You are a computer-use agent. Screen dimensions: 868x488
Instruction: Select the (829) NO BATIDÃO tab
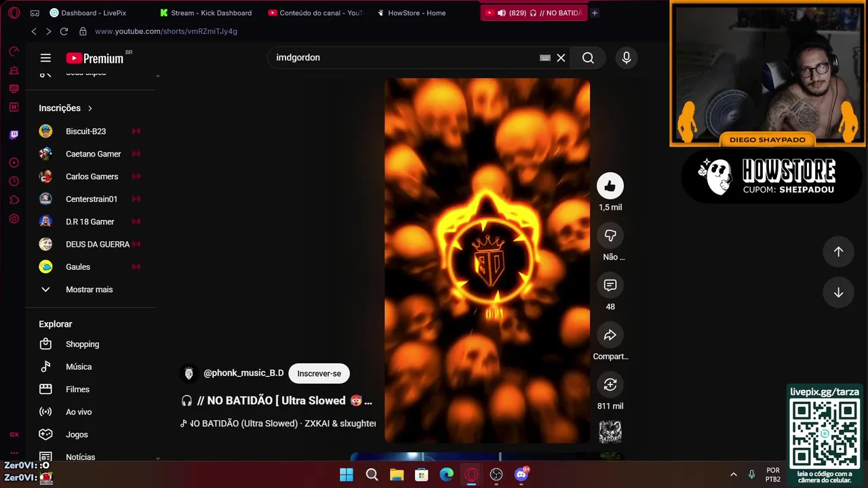pyautogui.click(x=534, y=13)
